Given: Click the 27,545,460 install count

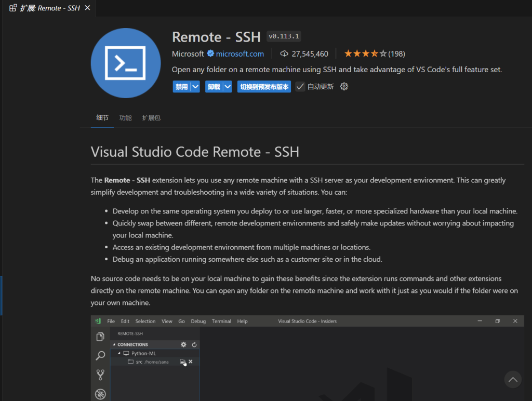Looking at the screenshot, I should coord(310,54).
